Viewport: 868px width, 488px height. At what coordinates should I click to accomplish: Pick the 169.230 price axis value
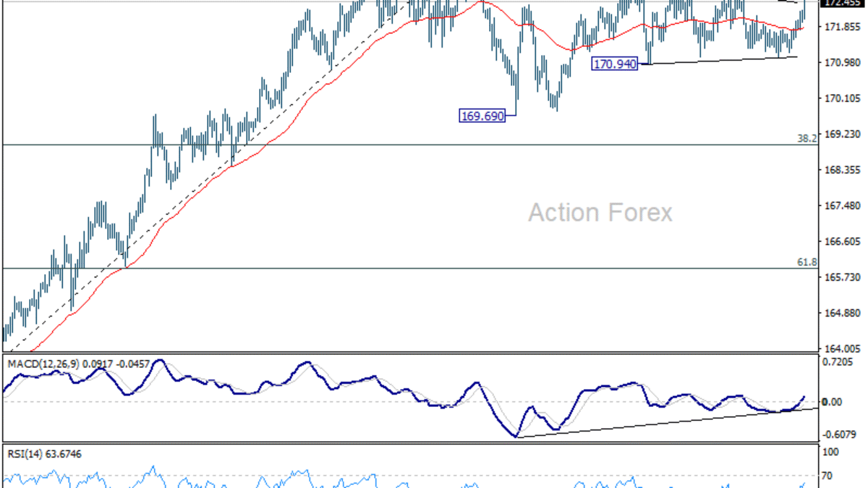842,134
